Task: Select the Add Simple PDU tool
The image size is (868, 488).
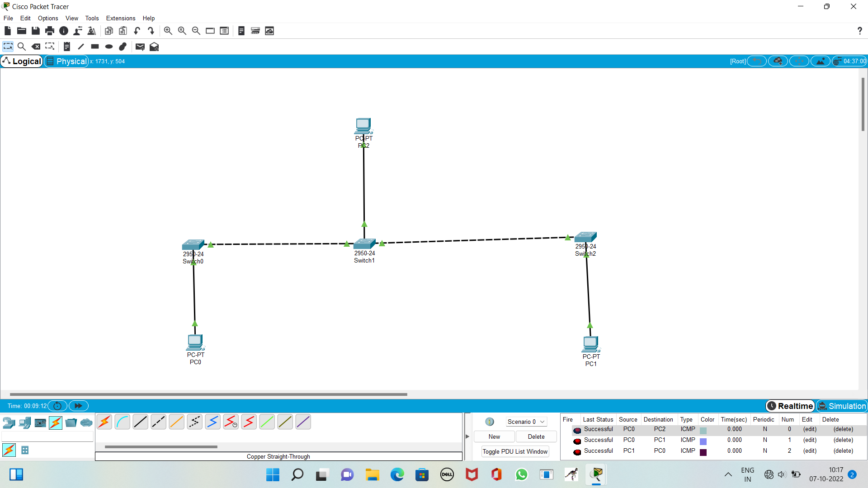Action: 140,47
